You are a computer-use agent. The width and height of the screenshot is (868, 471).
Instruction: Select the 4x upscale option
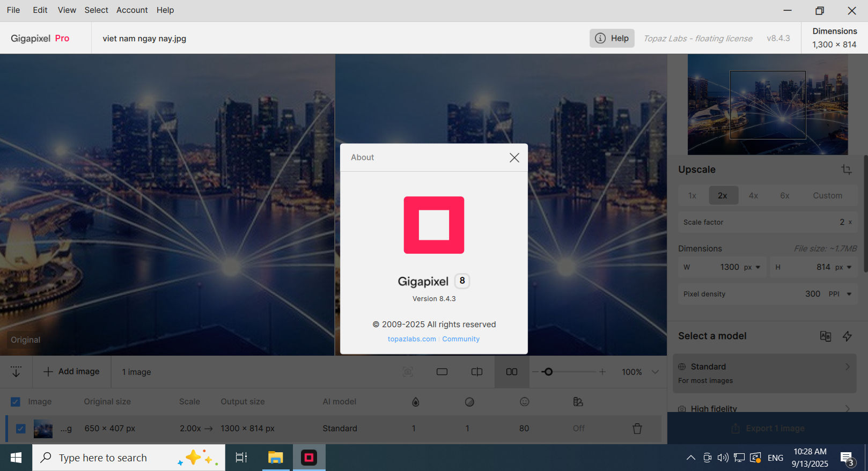click(x=753, y=196)
